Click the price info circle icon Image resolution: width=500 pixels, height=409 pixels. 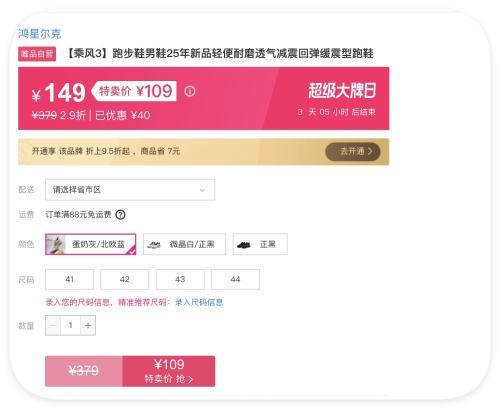click(x=190, y=91)
